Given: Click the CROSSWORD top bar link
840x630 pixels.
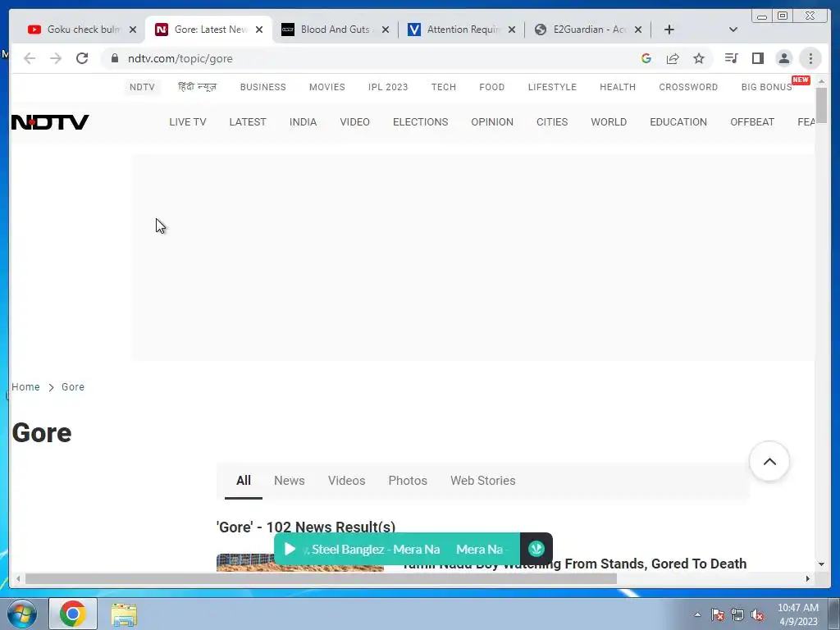Looking at the screenshot, I should point(688,87).
